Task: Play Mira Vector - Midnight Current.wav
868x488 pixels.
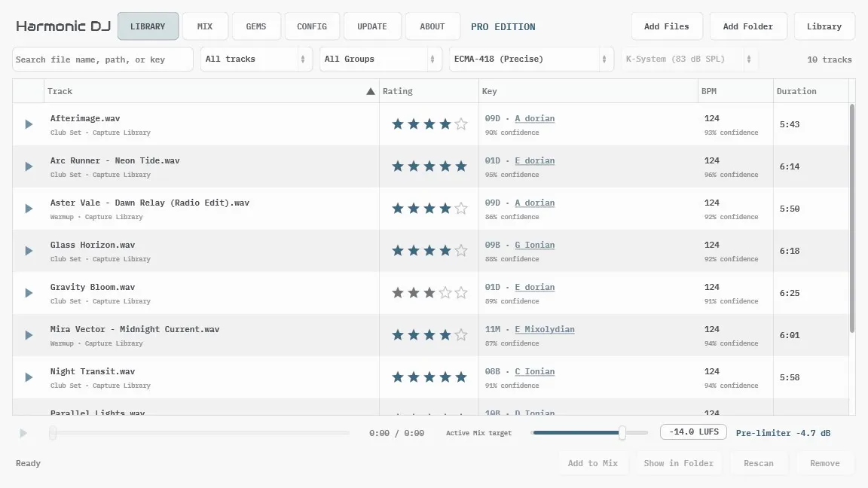Action: 29,335
